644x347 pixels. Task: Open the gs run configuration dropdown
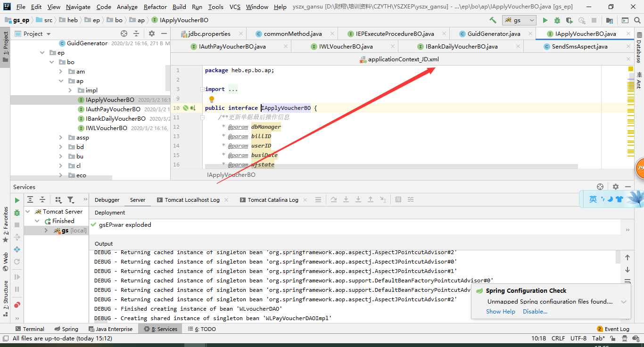(520, 20)
